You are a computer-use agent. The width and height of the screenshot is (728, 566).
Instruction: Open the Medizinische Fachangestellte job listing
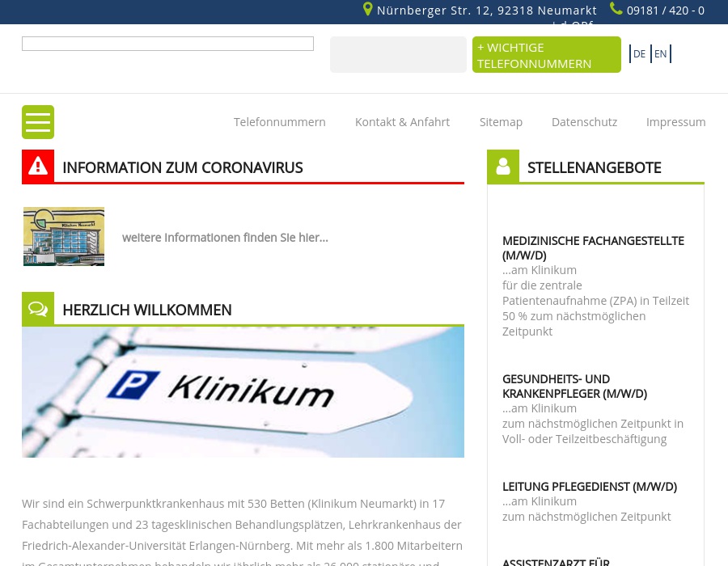593,247
